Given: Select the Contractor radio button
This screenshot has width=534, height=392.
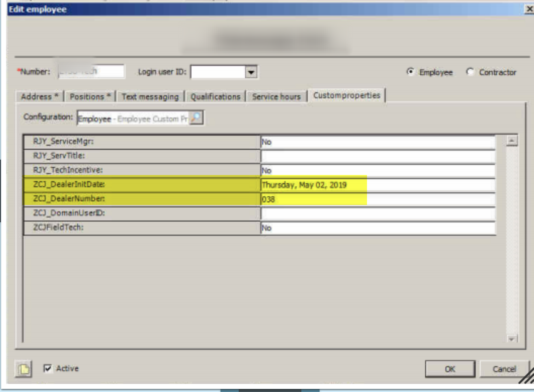Looking at the screenshot, I should (470, 72).
